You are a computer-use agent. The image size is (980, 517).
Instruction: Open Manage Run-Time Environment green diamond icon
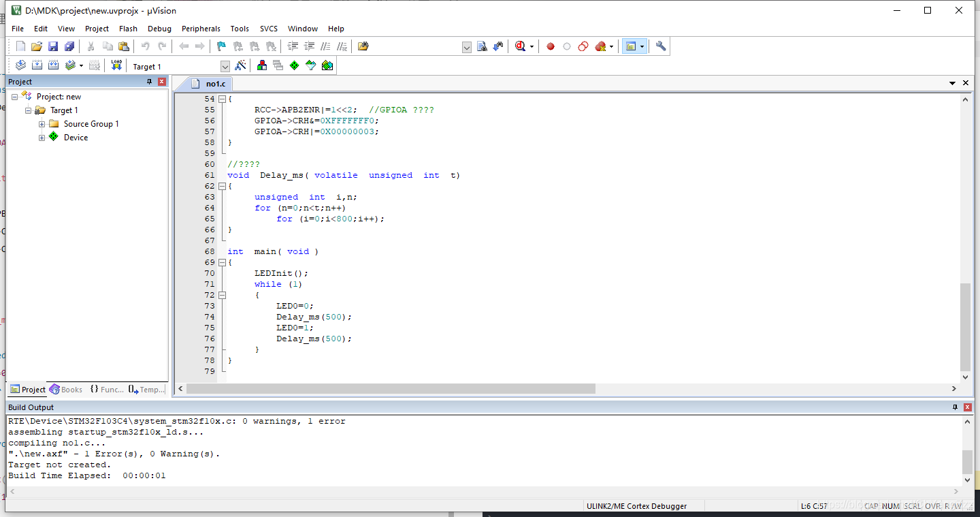pyautogui.click(x=294, y=65)
